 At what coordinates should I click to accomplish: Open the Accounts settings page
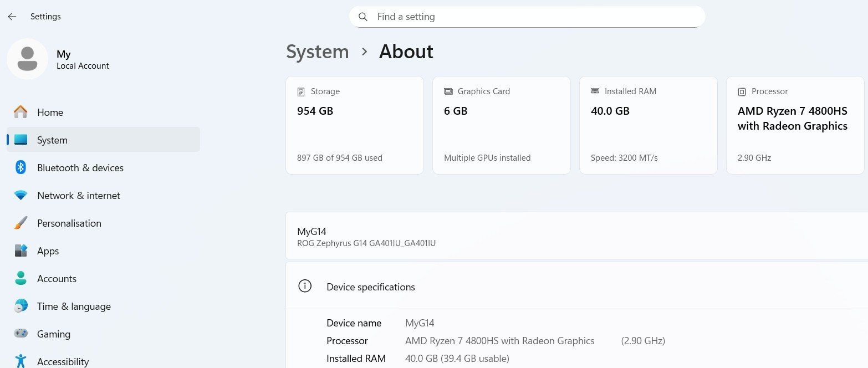coord(103,278)
